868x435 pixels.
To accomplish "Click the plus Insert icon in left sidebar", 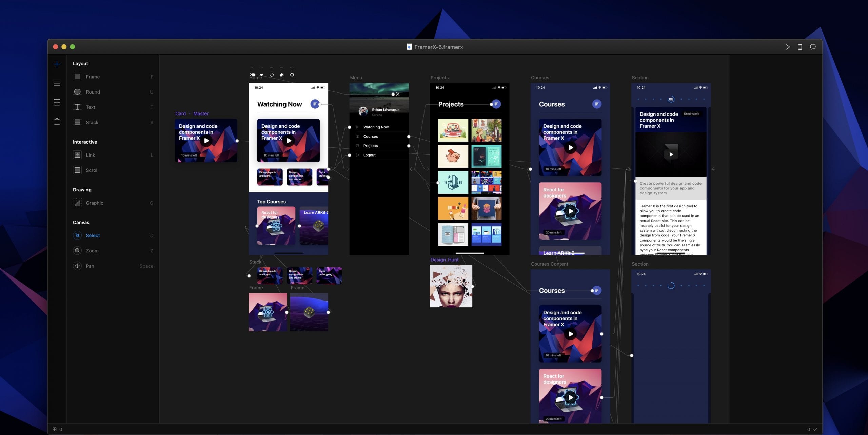I will [x=57, y=64].
